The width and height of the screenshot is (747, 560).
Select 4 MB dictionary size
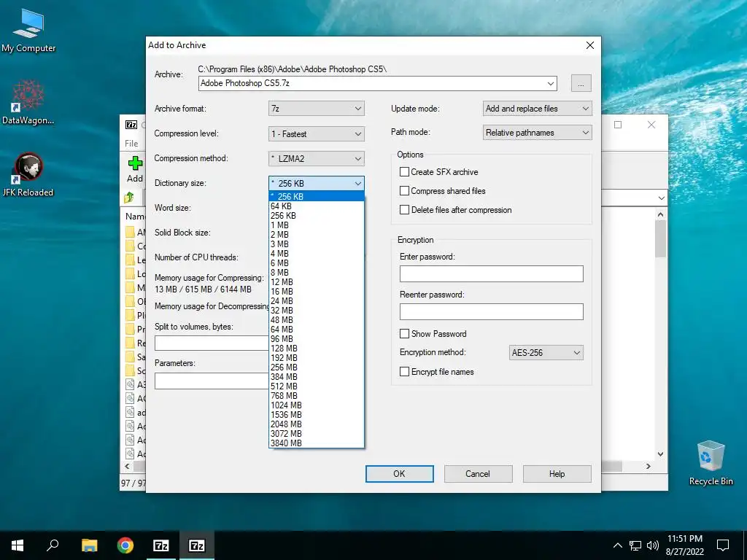(317, 253)
